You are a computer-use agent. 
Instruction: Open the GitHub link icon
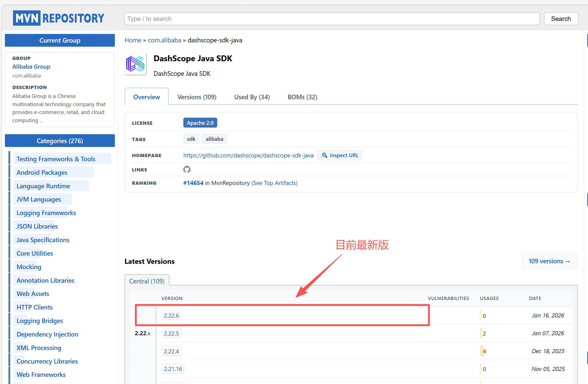(x=187, y=169)
